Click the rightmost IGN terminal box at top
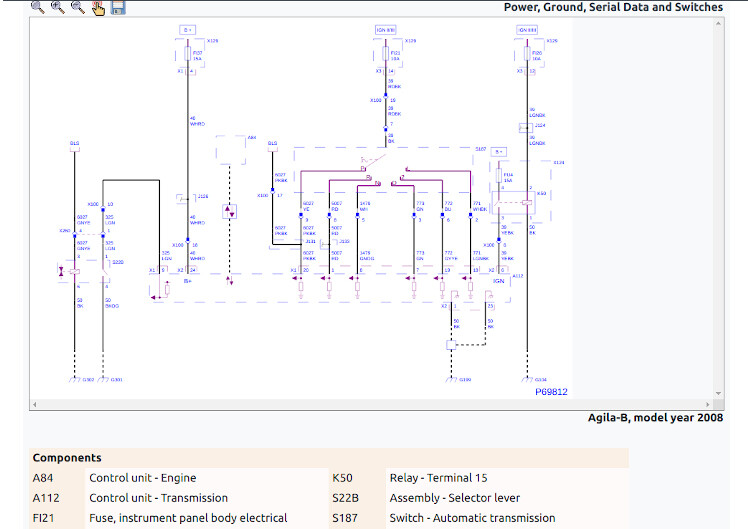Image resolution: width=748 pixels, height=529 pixels. (x=527, y=30)
